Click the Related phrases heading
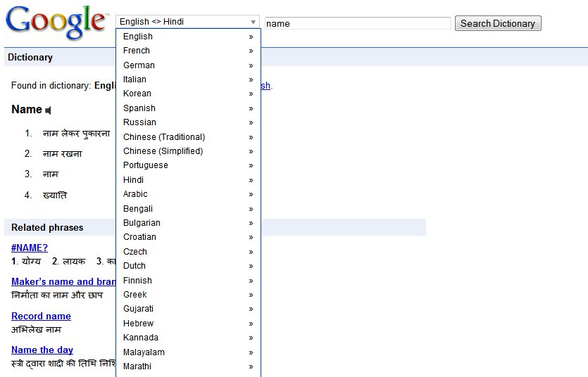The height and width of the screenshot is (377, 588). point(47,228)
